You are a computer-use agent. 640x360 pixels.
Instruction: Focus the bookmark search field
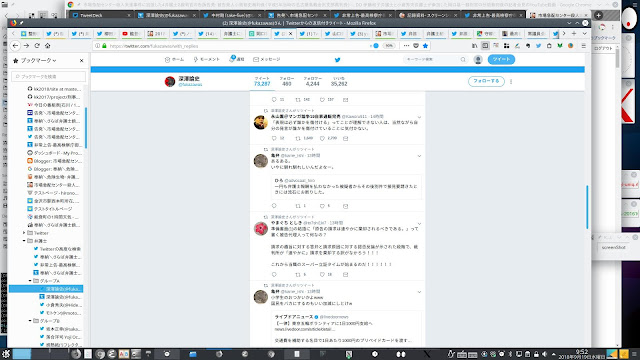pyautogui.click(x=49, y=76)
